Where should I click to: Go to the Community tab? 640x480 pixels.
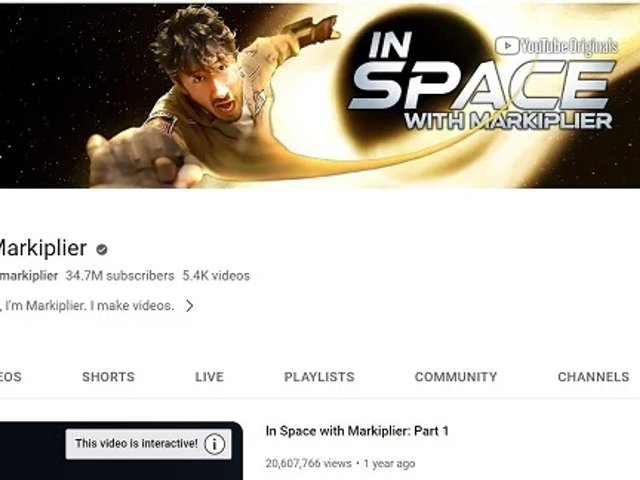pyautogui.click(x=456, y=377)
